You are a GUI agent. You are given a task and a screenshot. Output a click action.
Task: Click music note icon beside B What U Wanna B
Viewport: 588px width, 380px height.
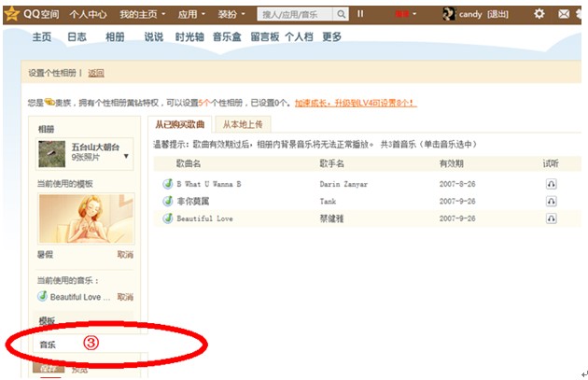(x=168, y=184)
